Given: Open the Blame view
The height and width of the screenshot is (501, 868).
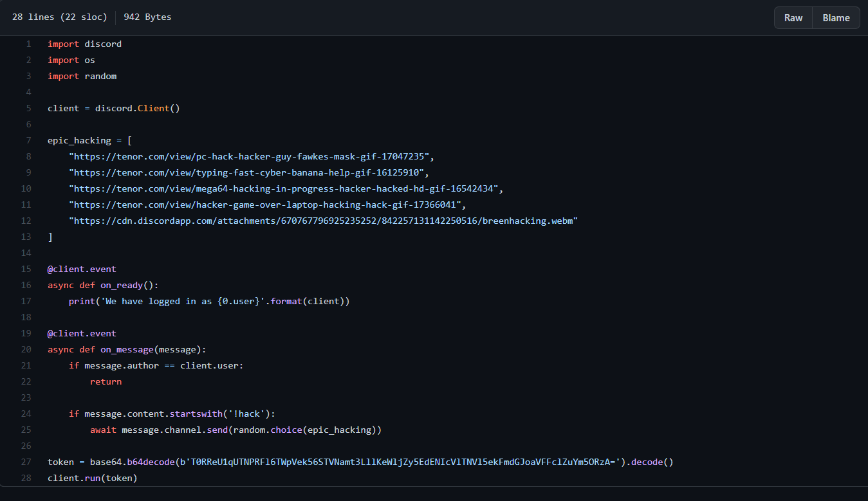Looking at the screenshot, I should [836, 17].
